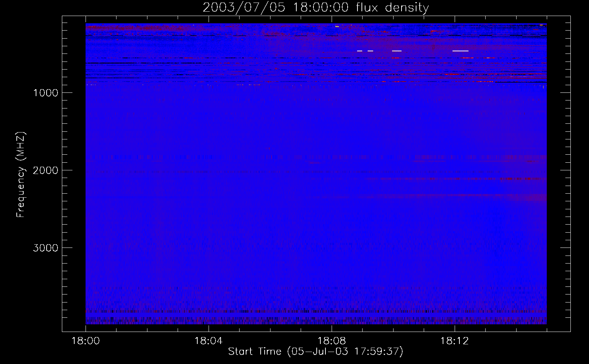Click the longest white dash near 18:12
589x364 pixels.
[460, 51]
